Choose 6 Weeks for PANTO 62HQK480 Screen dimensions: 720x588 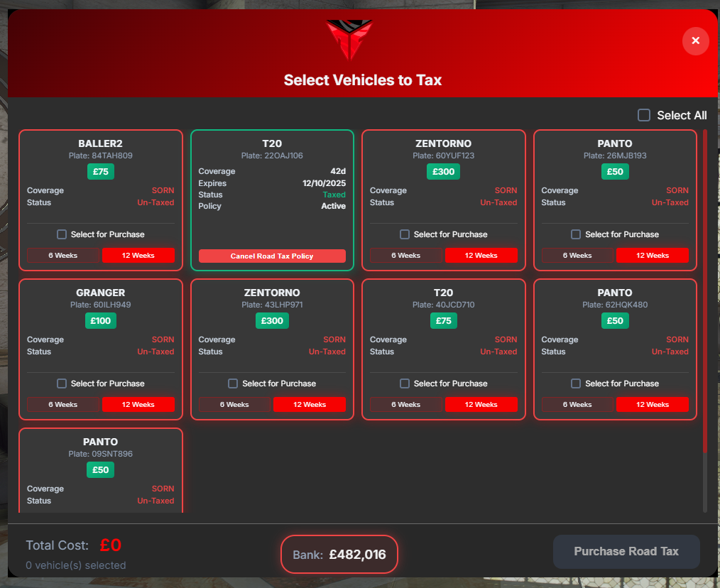577,405
